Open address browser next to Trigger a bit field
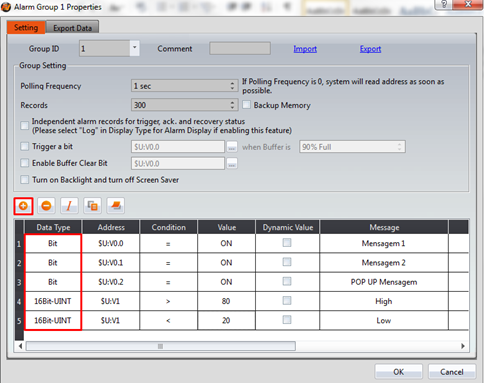484x383 pixels. 232,147
